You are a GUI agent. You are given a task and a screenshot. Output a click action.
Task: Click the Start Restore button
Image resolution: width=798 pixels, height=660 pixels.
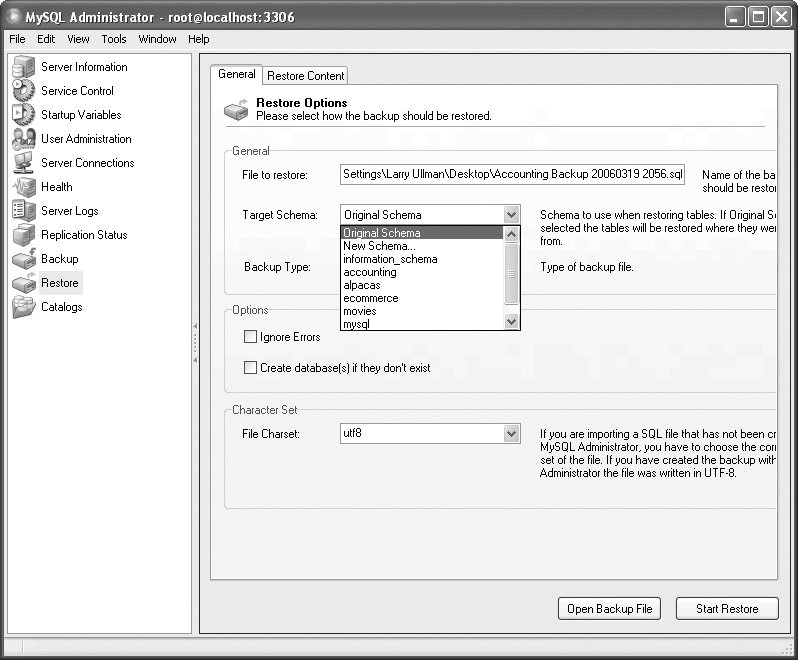[727, 609]
